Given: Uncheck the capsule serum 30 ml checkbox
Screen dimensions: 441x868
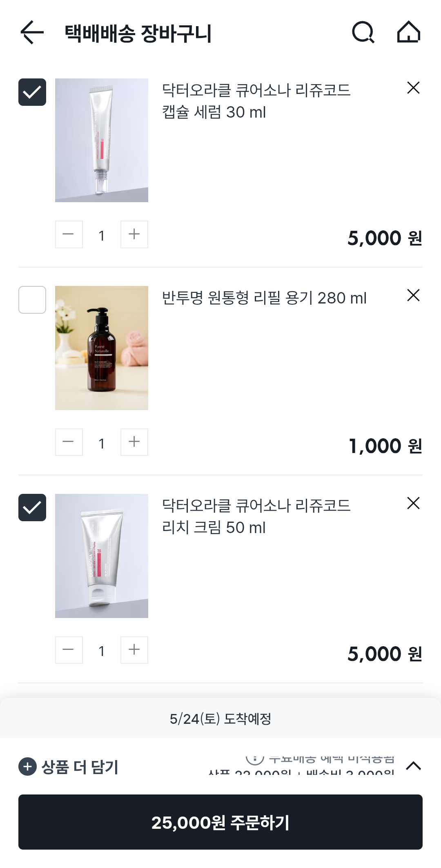Looking at the screenshot, I should (x=32, y=92).
